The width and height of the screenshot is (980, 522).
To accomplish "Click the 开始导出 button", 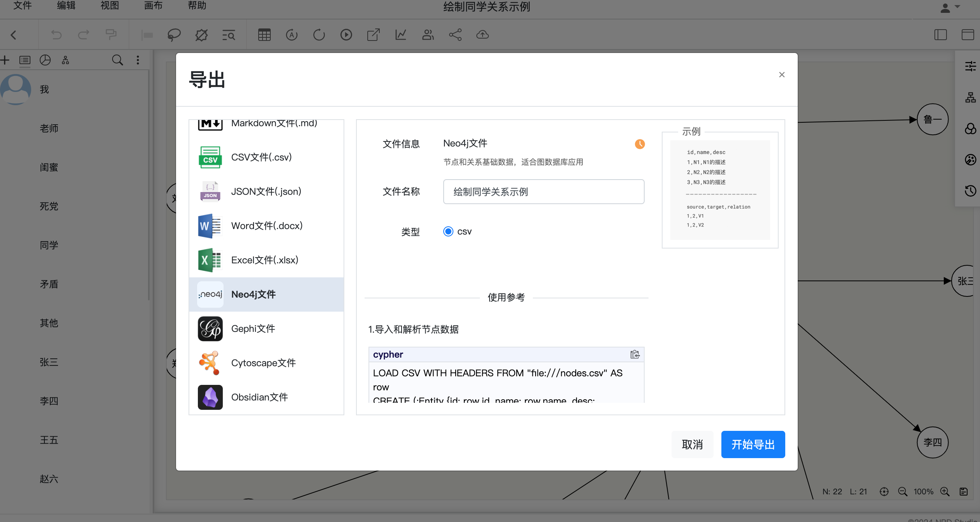I will tap(753, 444).
